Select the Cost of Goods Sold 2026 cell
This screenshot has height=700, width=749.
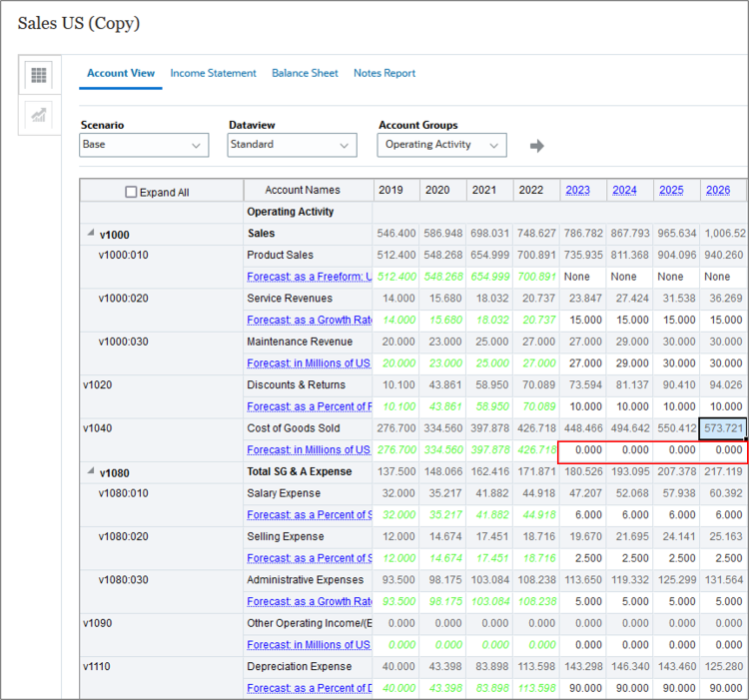(x=723, y=428)
